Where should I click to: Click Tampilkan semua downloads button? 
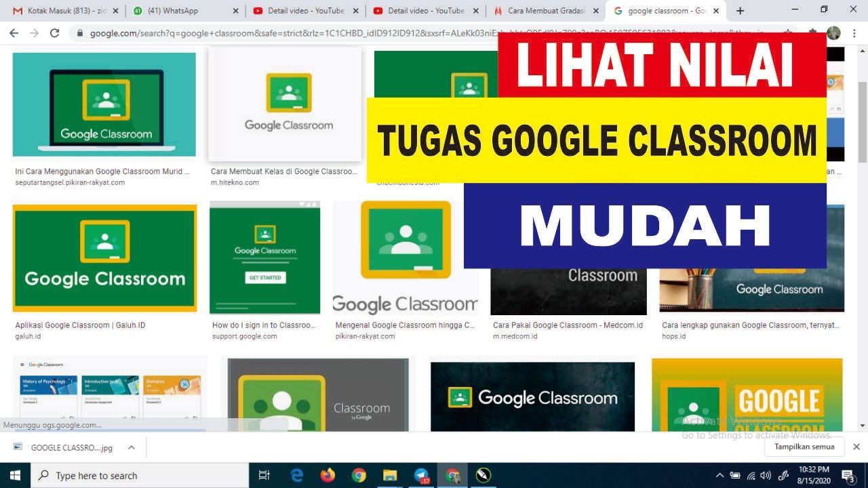click(x=804, y=447)
